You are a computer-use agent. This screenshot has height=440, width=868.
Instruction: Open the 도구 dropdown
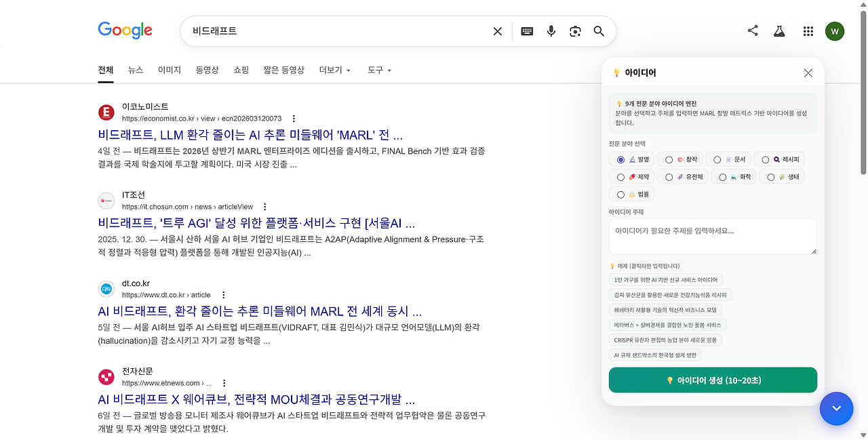[378, 70]
